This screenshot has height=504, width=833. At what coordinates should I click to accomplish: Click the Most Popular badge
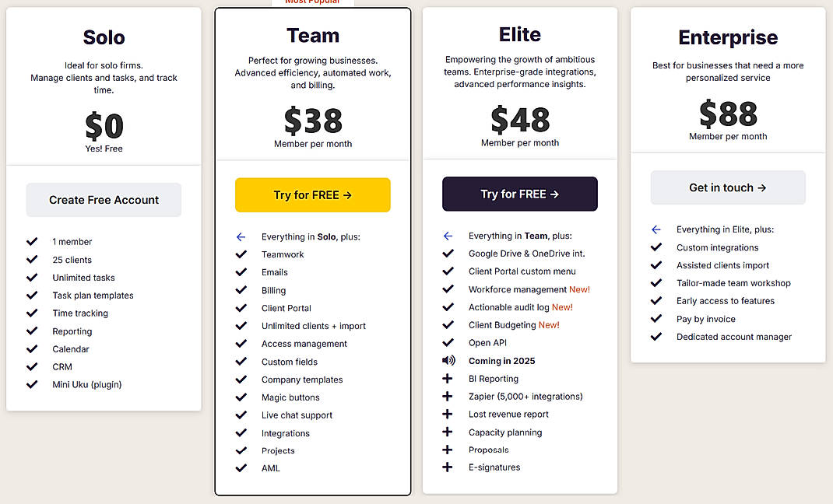(313, 2)
